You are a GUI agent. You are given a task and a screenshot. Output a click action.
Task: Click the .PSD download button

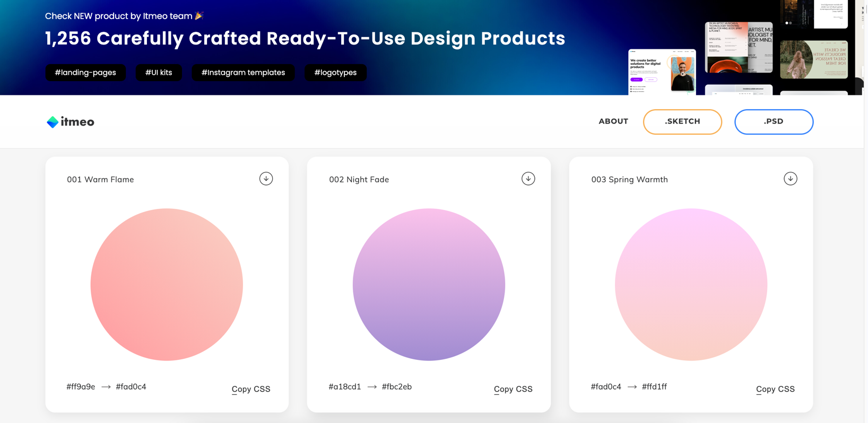774,122
